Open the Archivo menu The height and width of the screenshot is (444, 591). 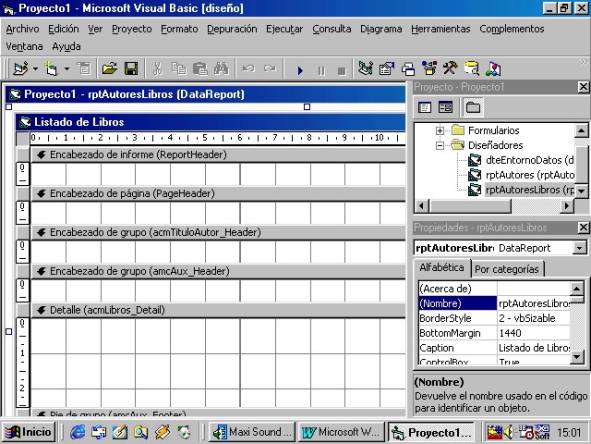pos(23,29)
